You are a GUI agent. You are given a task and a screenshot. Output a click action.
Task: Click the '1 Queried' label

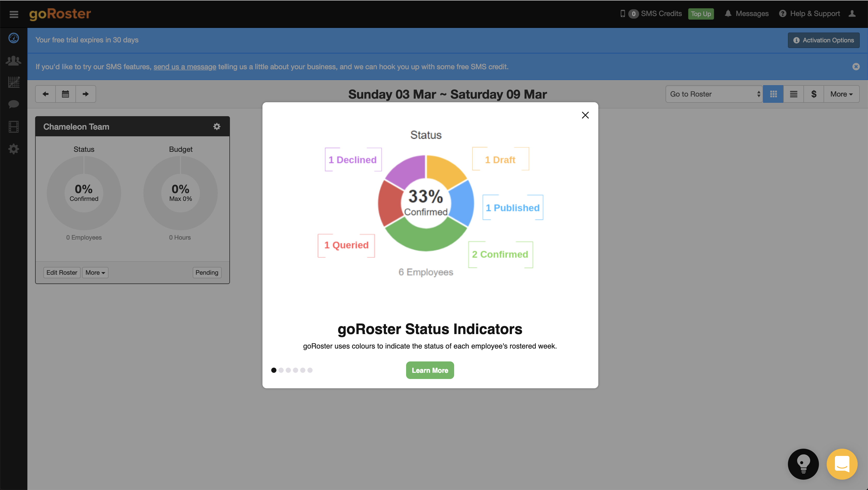(x=346, y=245)
